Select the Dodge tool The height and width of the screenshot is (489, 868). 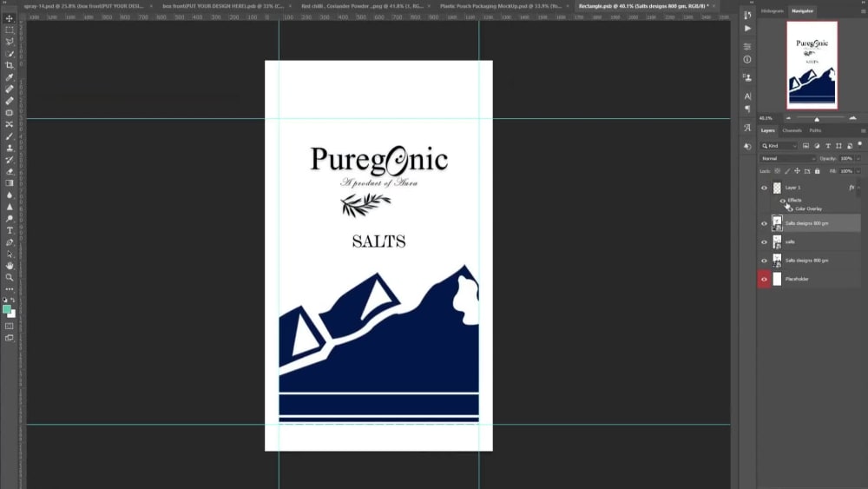10,218
